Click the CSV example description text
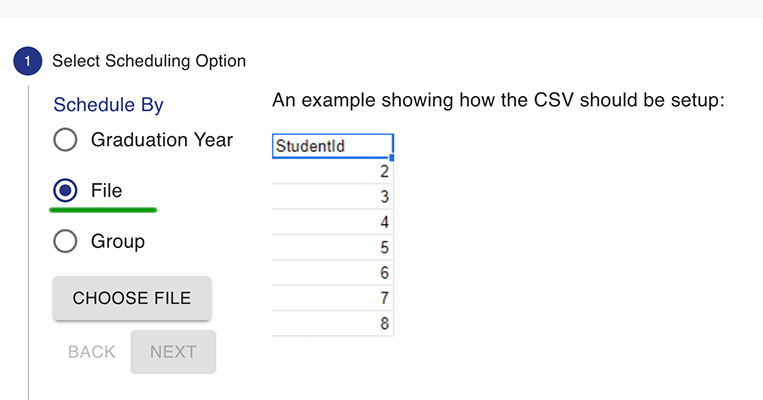This screenshot has width=763, height=400. coord(498,100)
